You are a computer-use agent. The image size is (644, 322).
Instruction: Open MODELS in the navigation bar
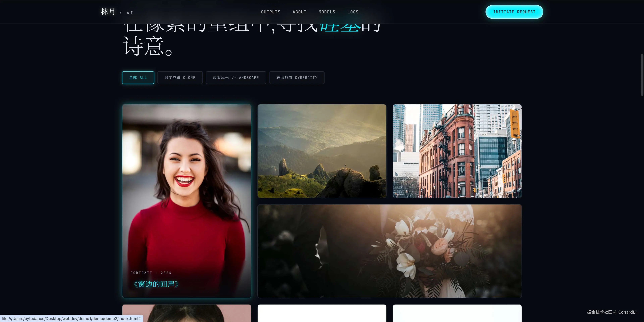click(327, 12)
